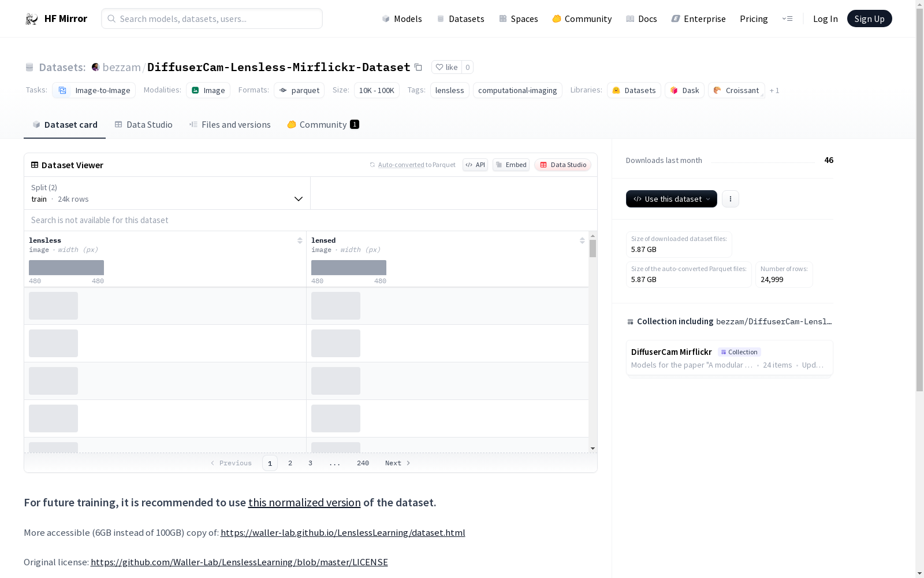Screen dimensions: 924x578
Task: Click the computational-imaging tag
Action: tap(517, 90)
